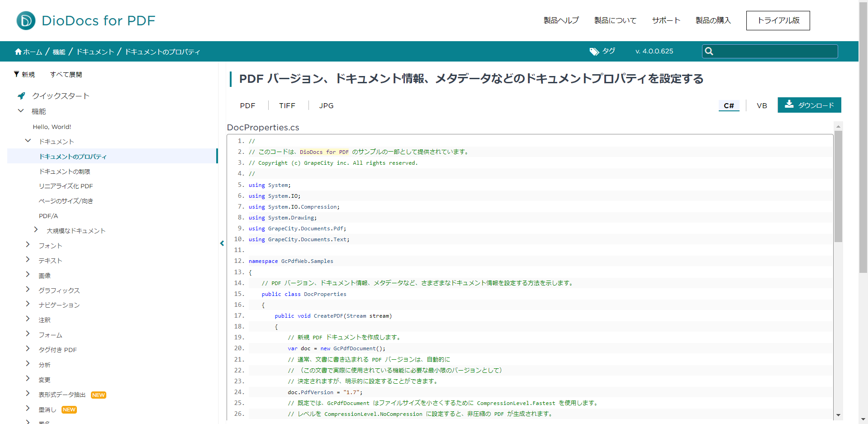Expand the 注釈 section

click(x=28, y=319)
